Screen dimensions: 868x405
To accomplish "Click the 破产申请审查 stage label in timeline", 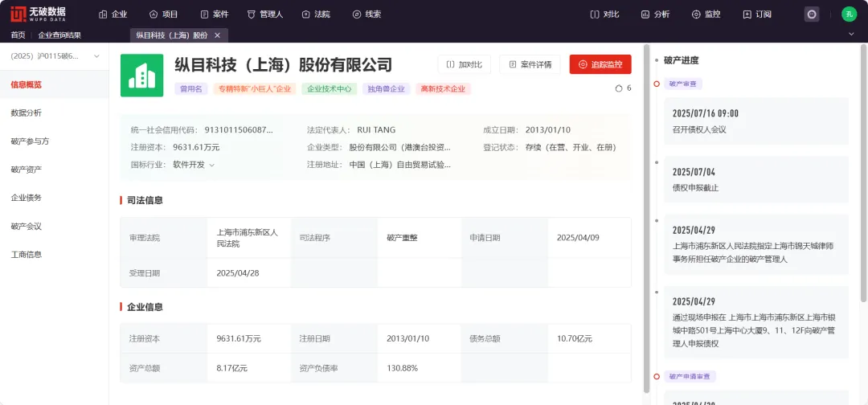I will (x=690, y=376).
